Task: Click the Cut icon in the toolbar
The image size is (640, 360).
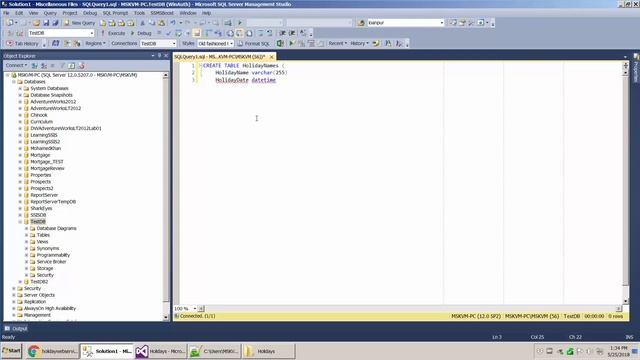Action: (142, 23)
